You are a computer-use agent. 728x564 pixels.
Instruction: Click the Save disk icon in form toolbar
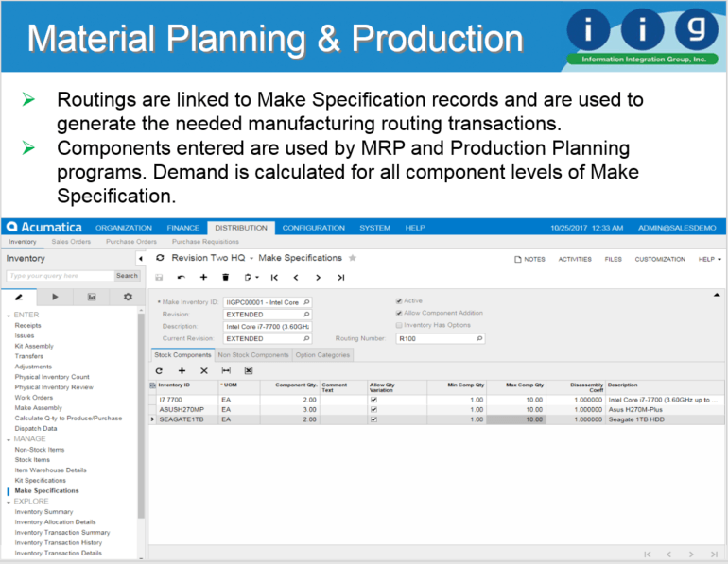[159, 278]
